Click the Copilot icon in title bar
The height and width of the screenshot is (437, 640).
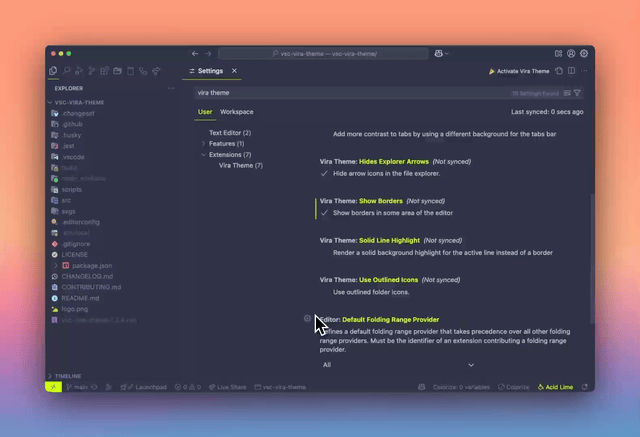click(438, 53)
